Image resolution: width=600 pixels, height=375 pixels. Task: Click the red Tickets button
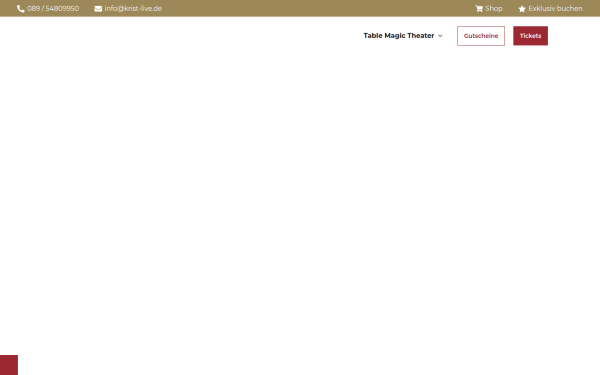click(x=530, y=36)
